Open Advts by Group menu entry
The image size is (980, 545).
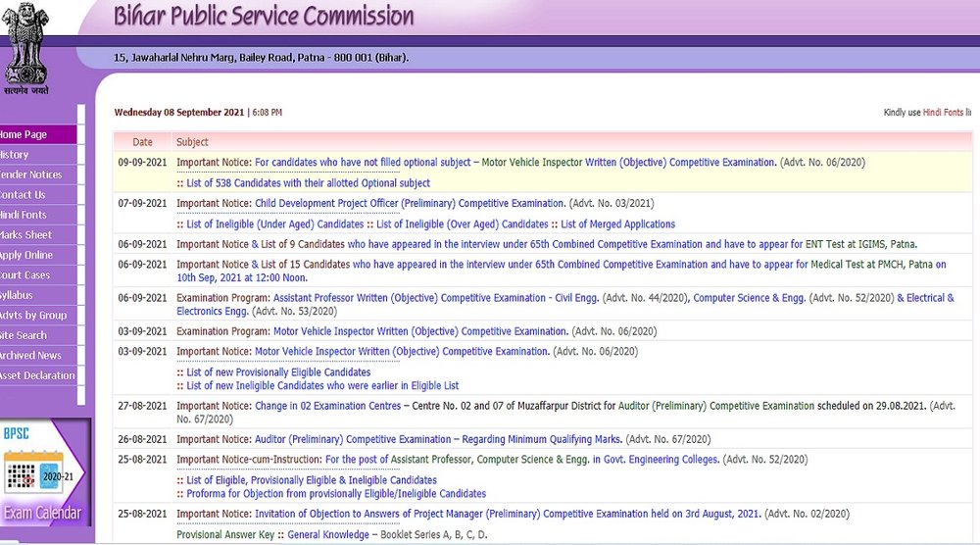click(38, 315)
